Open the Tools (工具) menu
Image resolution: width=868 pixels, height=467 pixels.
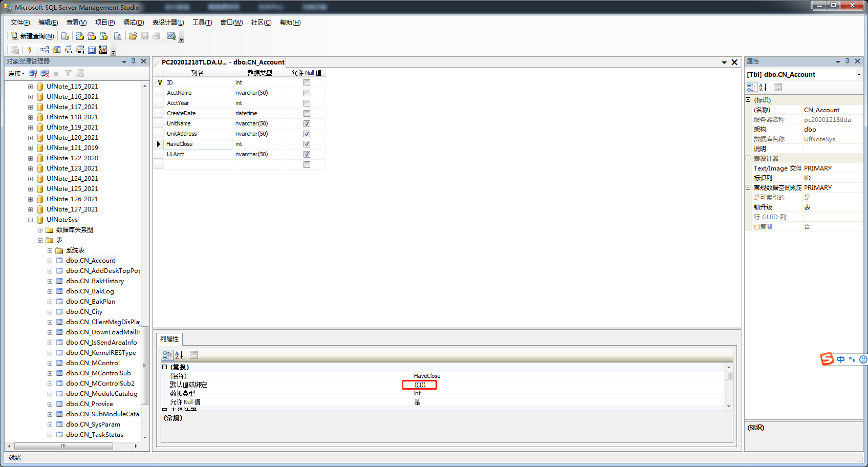202,23
